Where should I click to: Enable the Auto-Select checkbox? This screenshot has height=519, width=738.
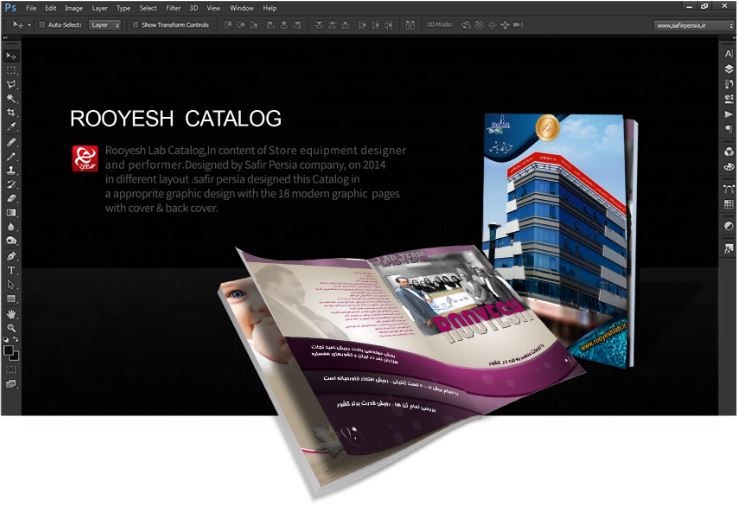(x=41, y=24)
